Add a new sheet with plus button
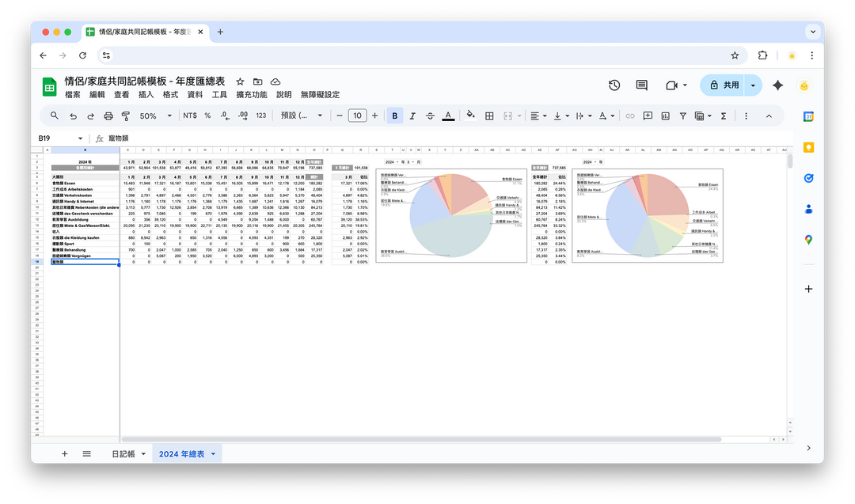855x504 pixels. tap(65, 454)
